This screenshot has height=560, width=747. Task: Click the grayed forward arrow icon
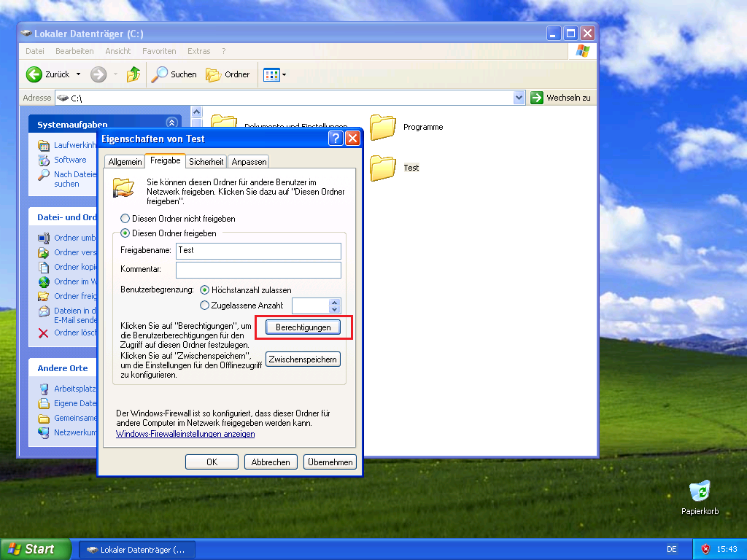point(98,74)
